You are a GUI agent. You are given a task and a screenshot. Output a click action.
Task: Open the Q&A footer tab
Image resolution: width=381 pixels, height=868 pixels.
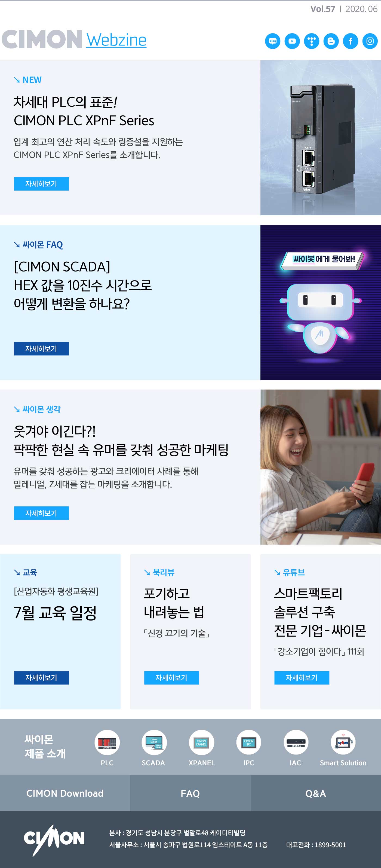pos(316,793)
